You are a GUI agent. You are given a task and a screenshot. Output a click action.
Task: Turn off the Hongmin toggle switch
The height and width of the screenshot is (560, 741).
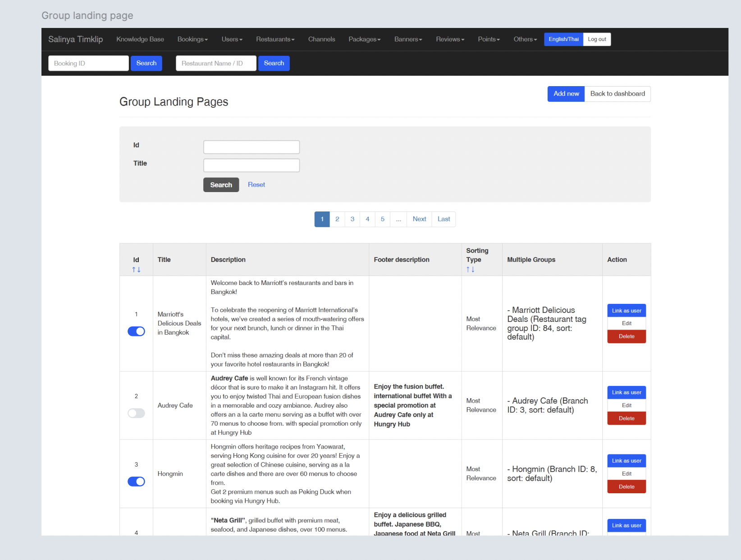[x=136, y=482]
